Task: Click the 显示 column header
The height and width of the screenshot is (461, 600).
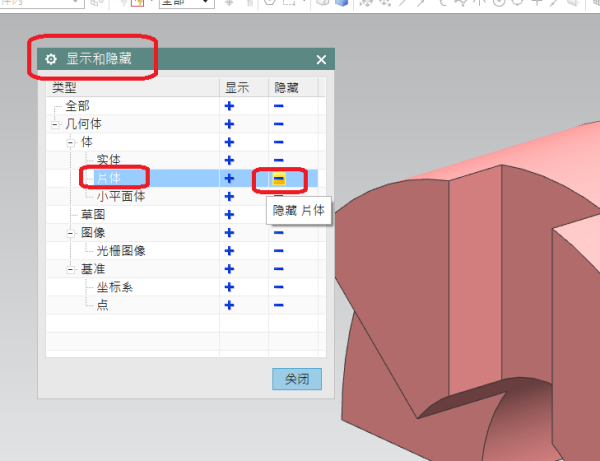Action: (x=244, y=87)
